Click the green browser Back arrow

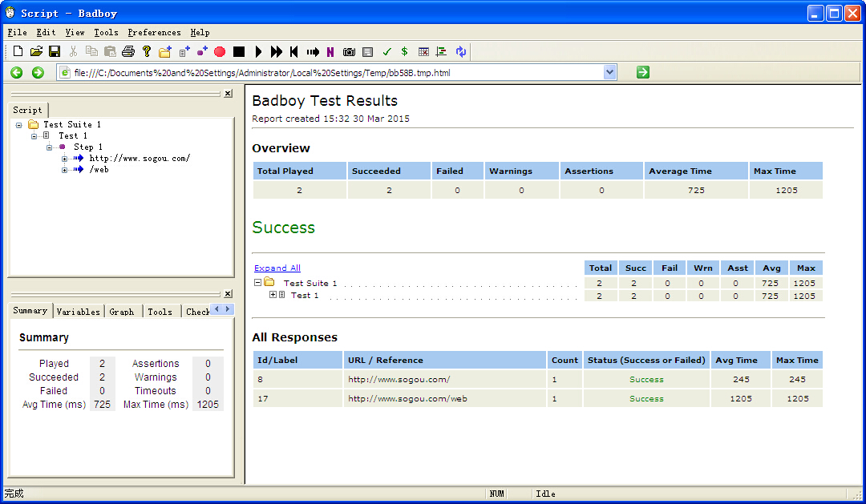[16, 73]
